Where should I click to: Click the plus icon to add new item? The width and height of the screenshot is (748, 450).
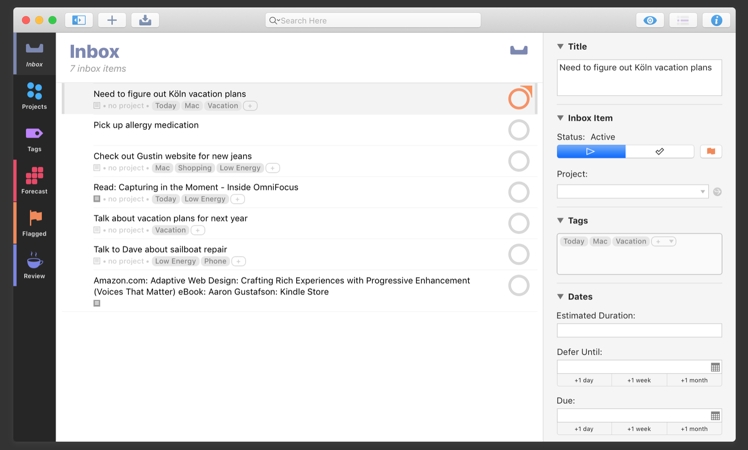pos(112,20)
